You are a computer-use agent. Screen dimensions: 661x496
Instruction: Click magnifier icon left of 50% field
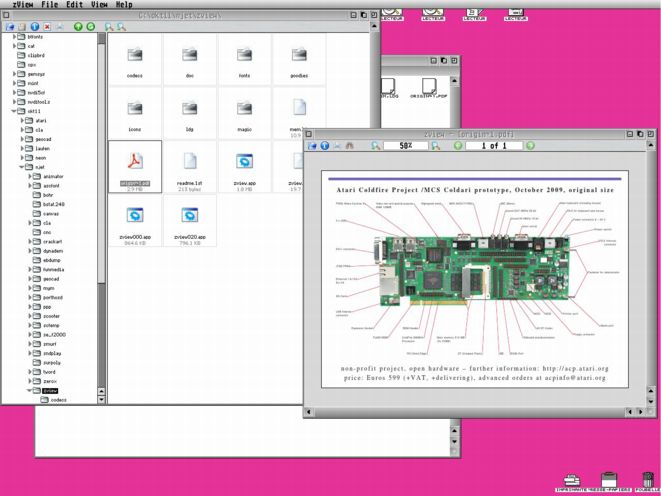[x=376, y=146]
